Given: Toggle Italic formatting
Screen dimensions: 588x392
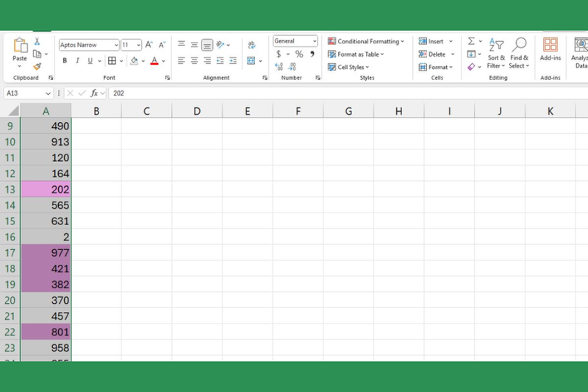Looking at the screenshot, I should pos(77,61).
